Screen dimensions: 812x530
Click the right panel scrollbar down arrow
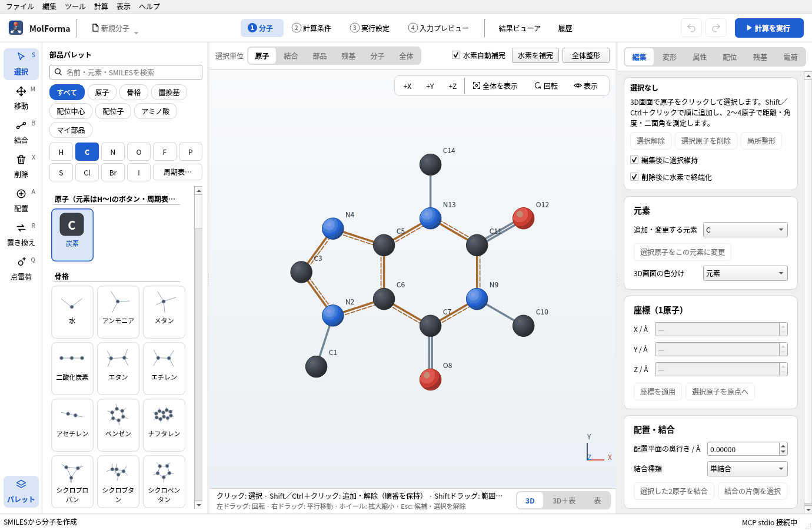(x=808, y=509)
